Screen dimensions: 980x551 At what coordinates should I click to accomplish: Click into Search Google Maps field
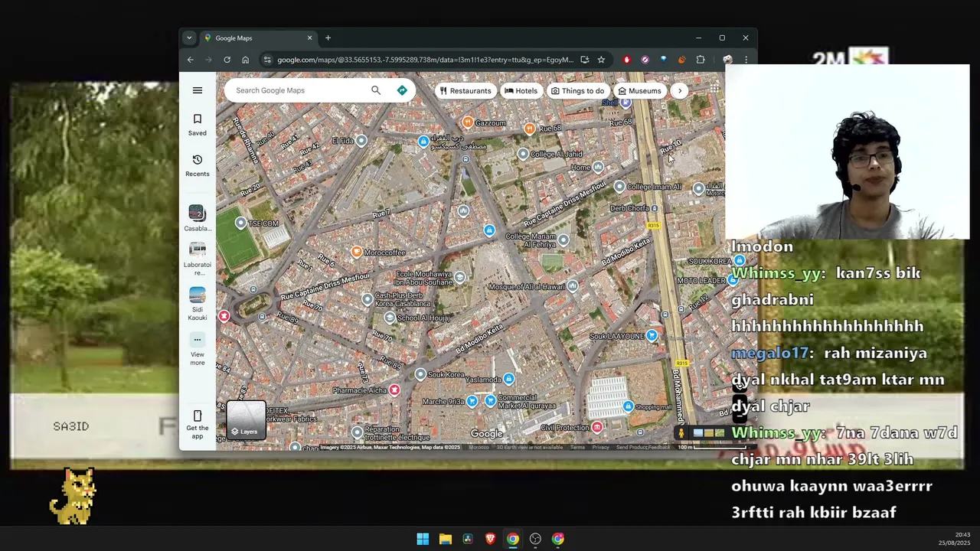point(300,90)
